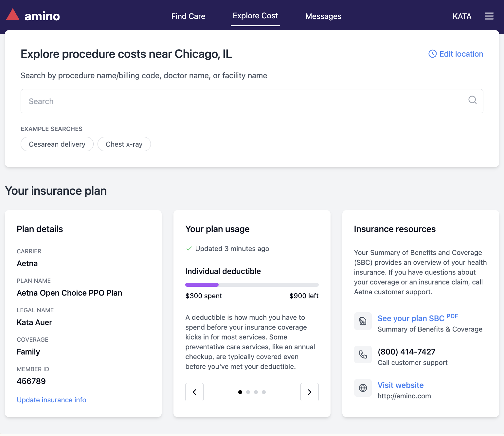
Task: Click the $900 left value
Action: coord(304,296)
